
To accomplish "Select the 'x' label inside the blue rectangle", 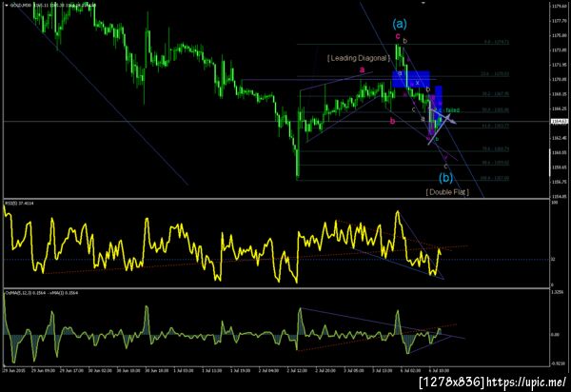I will click(x=418, y=83).
